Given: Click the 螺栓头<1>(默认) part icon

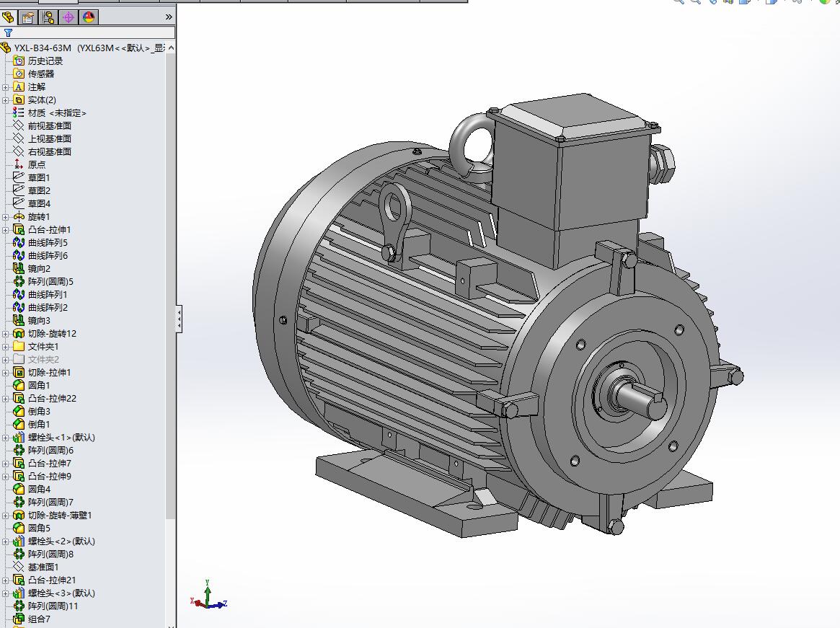Looking at the screenshot, I should point(19,437).
